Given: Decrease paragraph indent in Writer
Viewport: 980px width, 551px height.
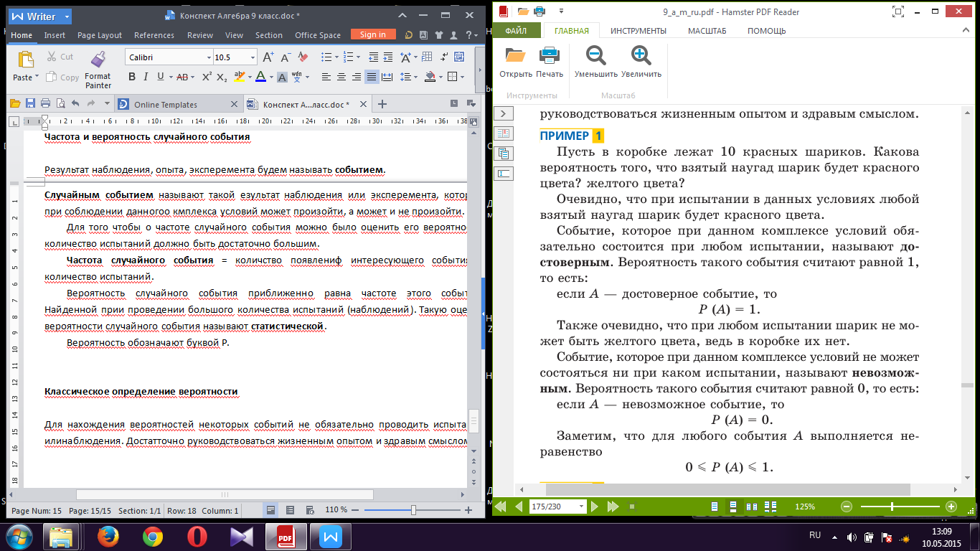Looking at the screenshot, I should (373, 57).
